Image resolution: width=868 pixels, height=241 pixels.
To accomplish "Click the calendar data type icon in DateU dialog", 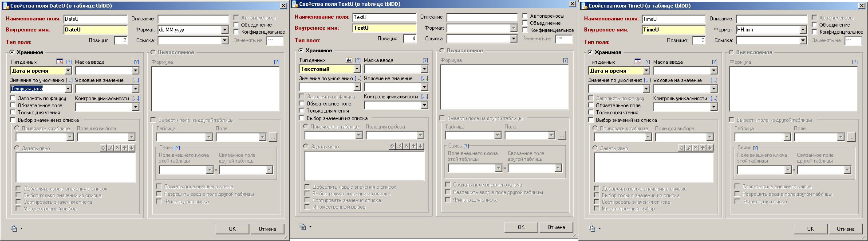I will tap(59, 62).
